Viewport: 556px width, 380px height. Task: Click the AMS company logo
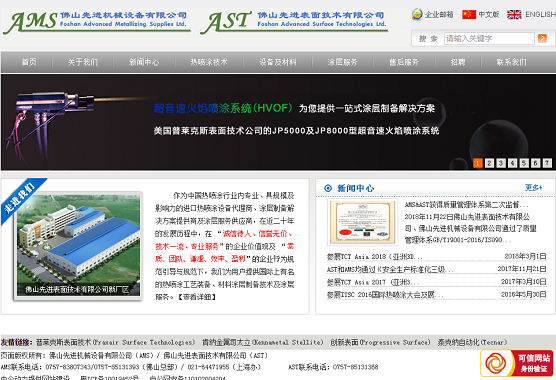pos(97,22)
